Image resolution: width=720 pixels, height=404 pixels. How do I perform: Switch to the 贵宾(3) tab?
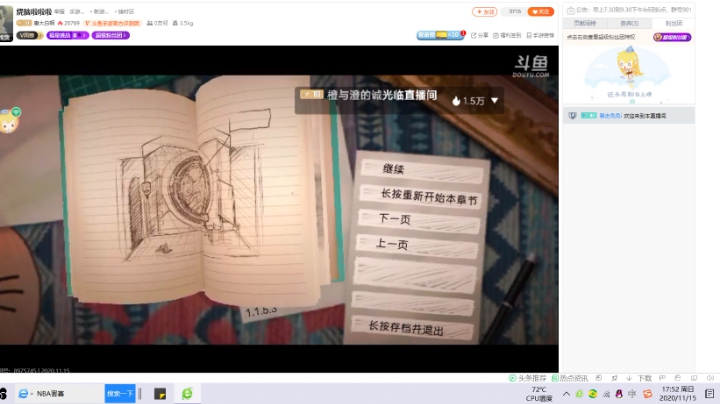(x=629, y=23)
